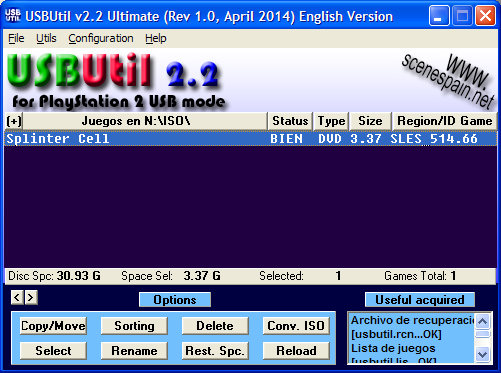This screenshot has height=373, width=501.
Task: Click the right arrow navigation button
Action: 31,297
